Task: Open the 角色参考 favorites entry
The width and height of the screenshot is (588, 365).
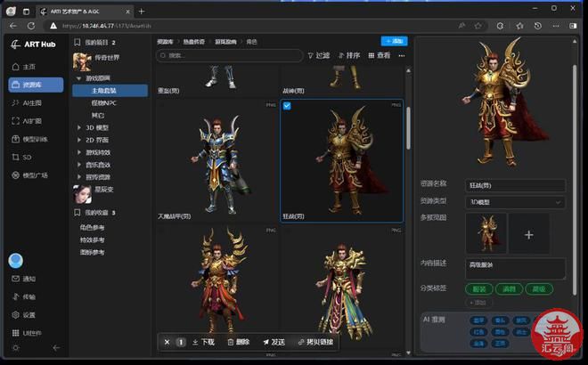Action: coord(92,228)
